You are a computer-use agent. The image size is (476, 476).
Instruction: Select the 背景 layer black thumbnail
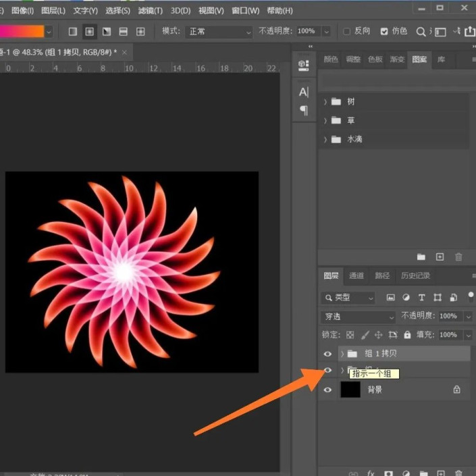350,390
